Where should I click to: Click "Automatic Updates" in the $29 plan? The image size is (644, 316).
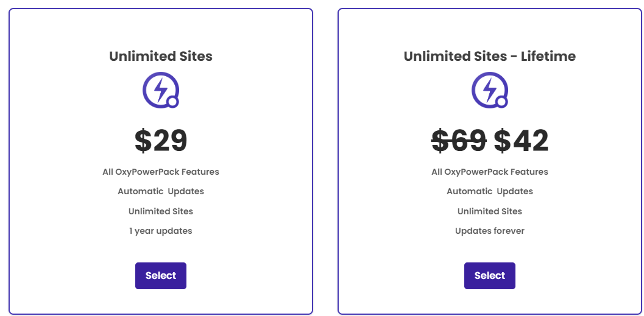click(161, 192)
